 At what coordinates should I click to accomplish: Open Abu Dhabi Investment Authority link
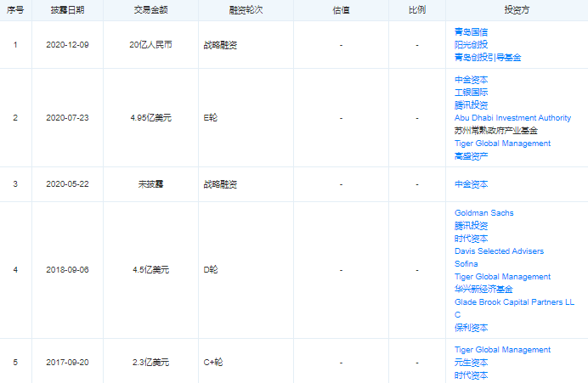(x=512, y=118)
